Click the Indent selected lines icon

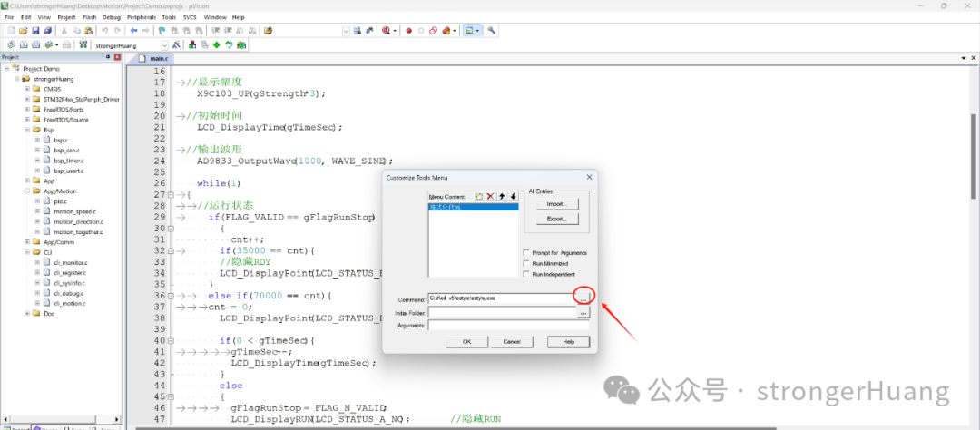[216, 31]
